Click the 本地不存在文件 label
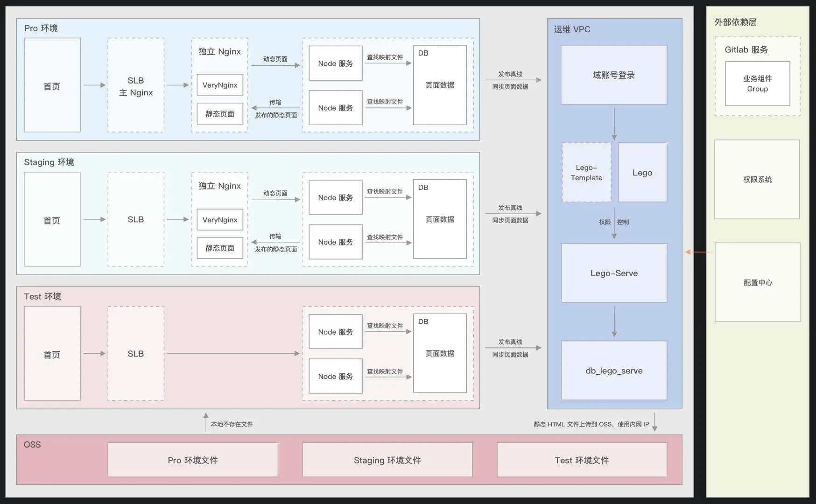 coord(232,424)
